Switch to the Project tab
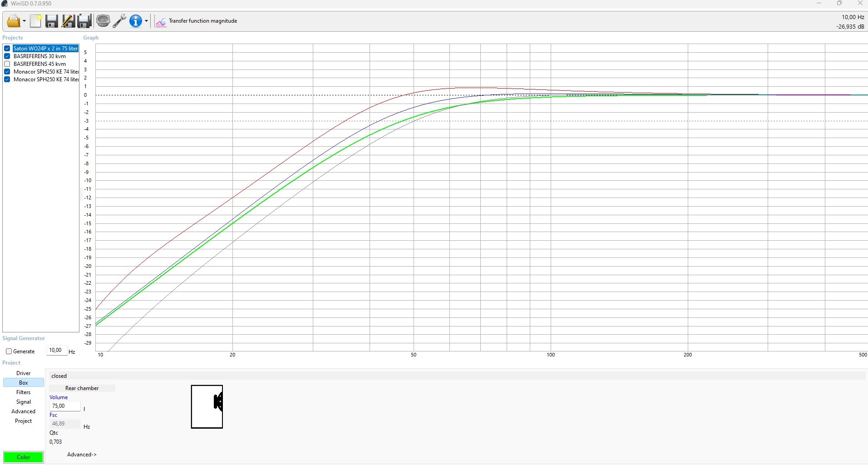 coord(24,421)
